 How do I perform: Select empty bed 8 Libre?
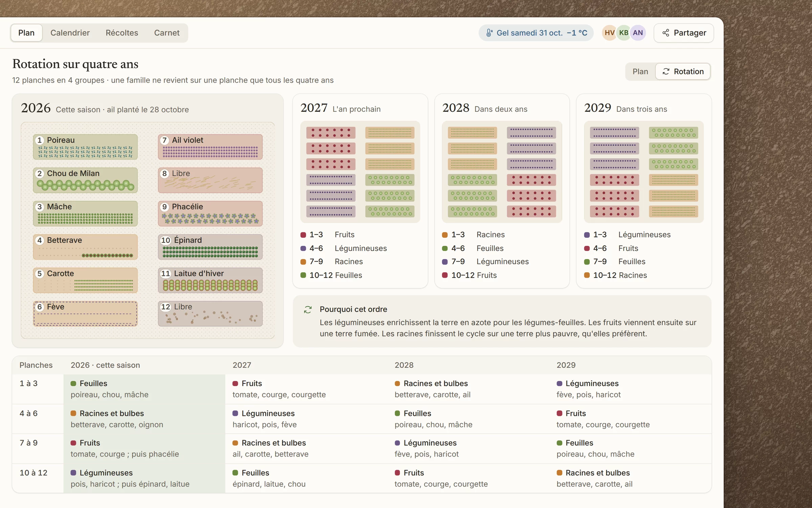click(x=210, y=180)
